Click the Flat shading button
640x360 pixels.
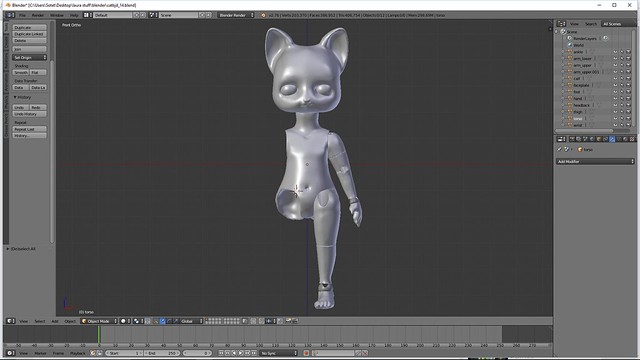(x=38, y=72)
